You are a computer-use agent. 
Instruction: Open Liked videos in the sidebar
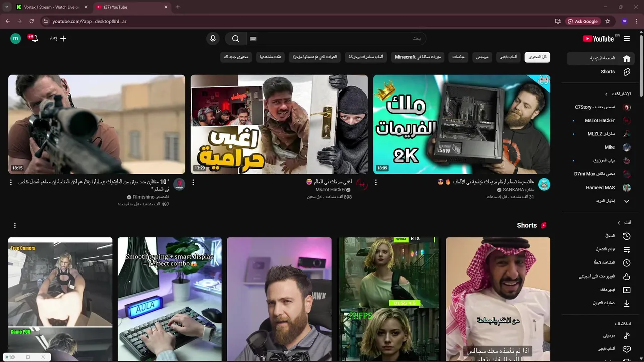click(601, 276)
